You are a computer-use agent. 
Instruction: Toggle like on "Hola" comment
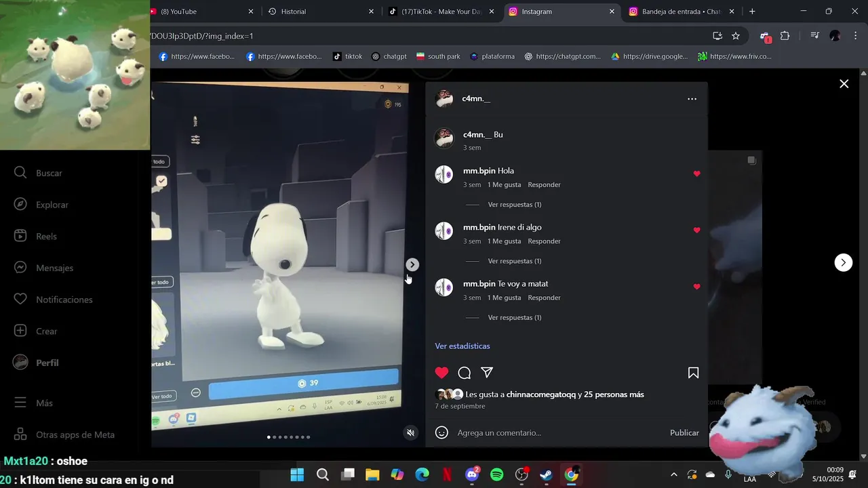click(696, 174)
